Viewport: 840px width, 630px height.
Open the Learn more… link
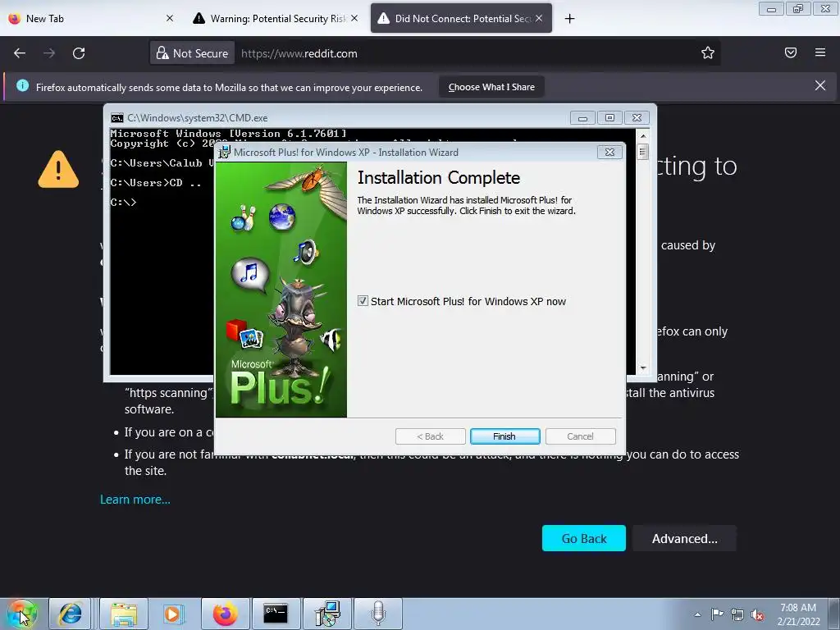tap(135, 500)
